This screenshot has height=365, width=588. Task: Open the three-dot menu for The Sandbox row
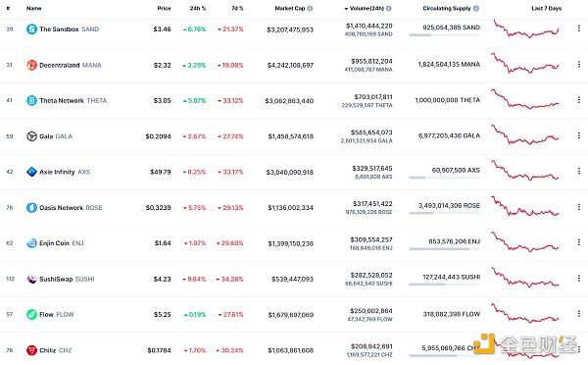(x=579, y=28)
